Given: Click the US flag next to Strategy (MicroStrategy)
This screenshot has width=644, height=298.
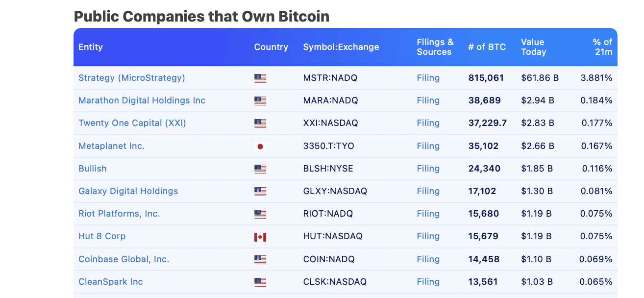Looking at the screenshot, I should click(x=260, y=78).
